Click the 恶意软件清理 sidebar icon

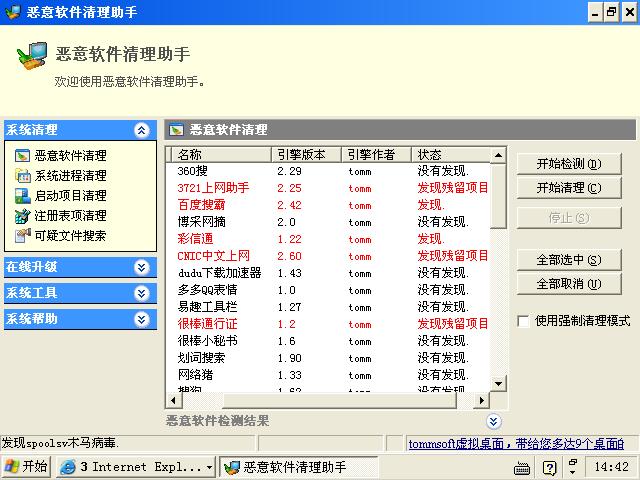tap(22, 156)
